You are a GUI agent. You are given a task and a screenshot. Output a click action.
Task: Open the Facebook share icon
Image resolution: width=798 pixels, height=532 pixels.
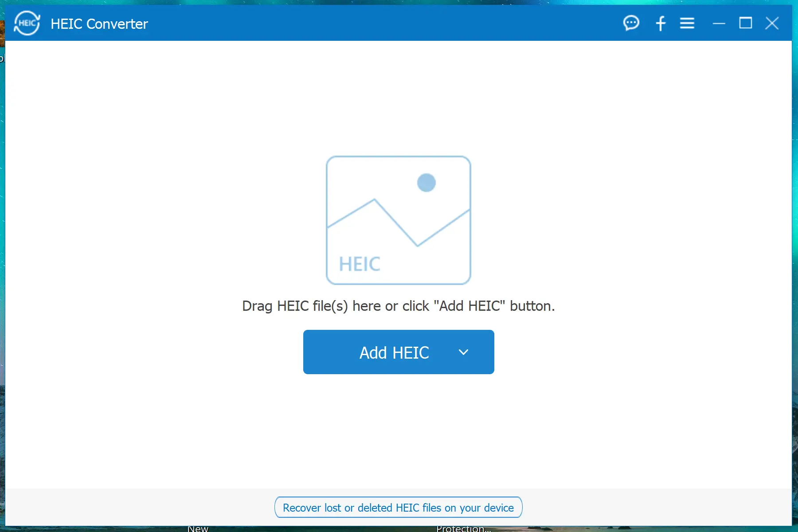pos(660,23)
